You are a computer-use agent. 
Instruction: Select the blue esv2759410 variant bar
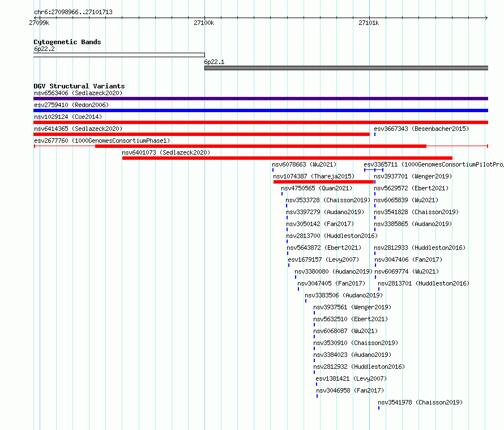point(260,110)
